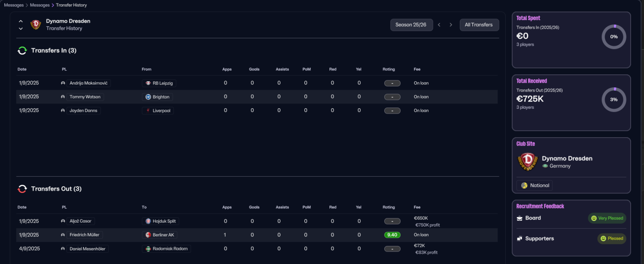Go to previous club using up chevron

tap(21, 21)
